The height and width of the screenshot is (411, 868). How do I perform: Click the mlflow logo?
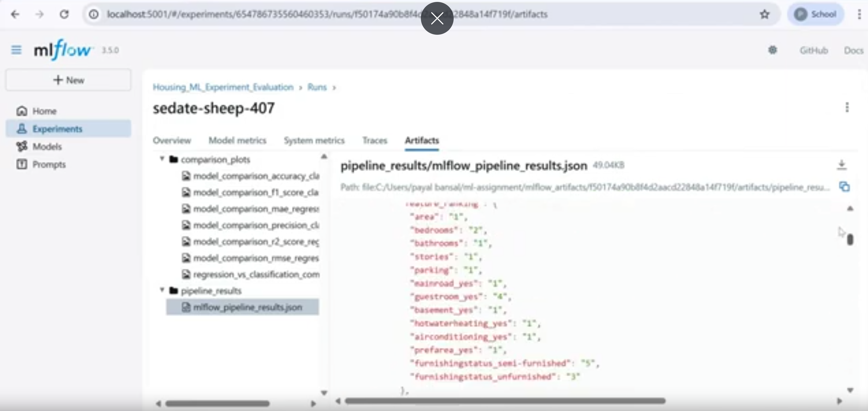pos(63,50)
